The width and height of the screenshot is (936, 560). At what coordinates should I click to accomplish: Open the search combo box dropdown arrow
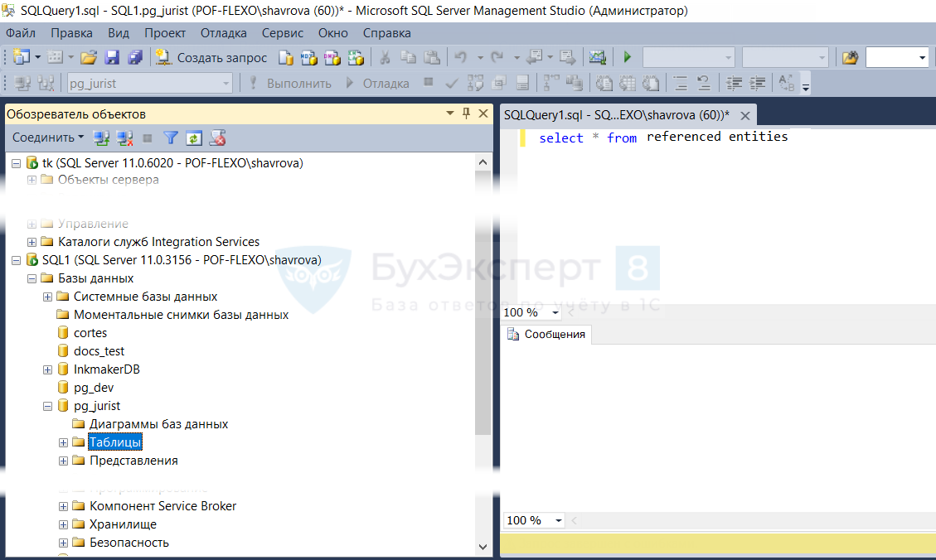tap(922, 58)
